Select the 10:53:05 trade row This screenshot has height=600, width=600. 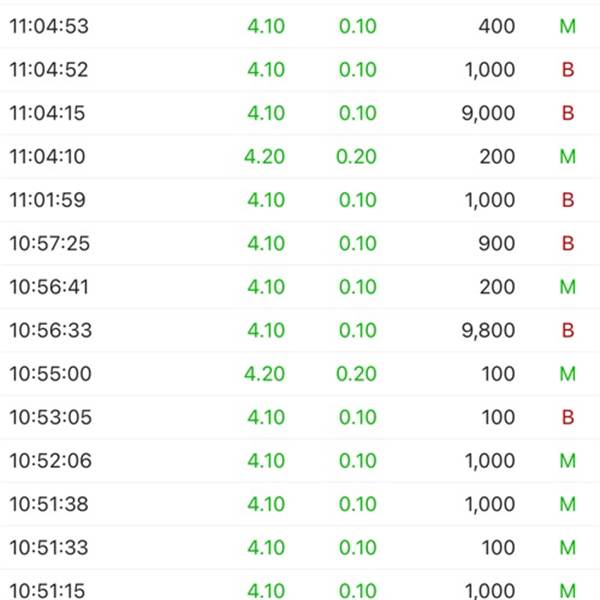[300, 417]
